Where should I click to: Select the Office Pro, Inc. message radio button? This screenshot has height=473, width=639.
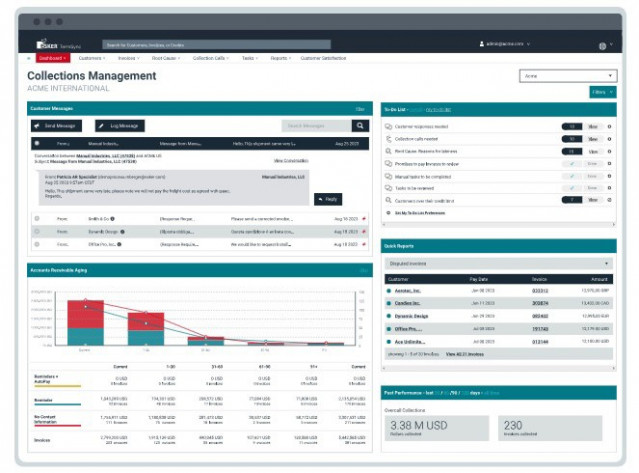point(37,244)
